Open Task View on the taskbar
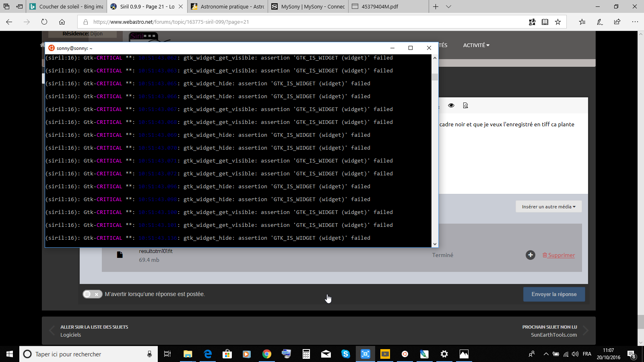Image resolution: width=644 pixels, height=362 pixels. tap(167, 354)
